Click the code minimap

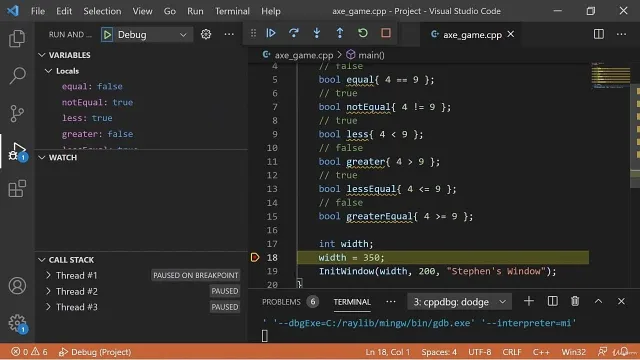[611, 76]
